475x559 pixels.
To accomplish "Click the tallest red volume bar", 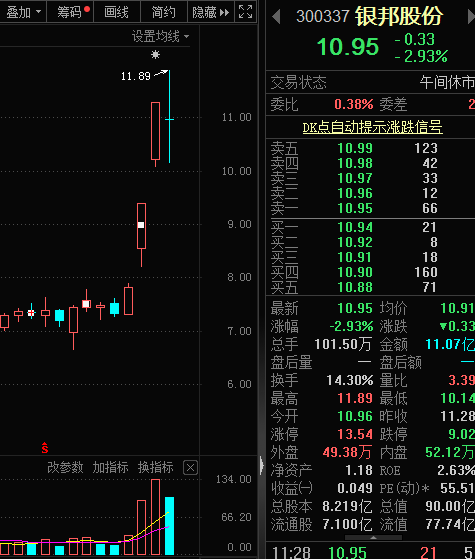I will [x=155, y=517].
